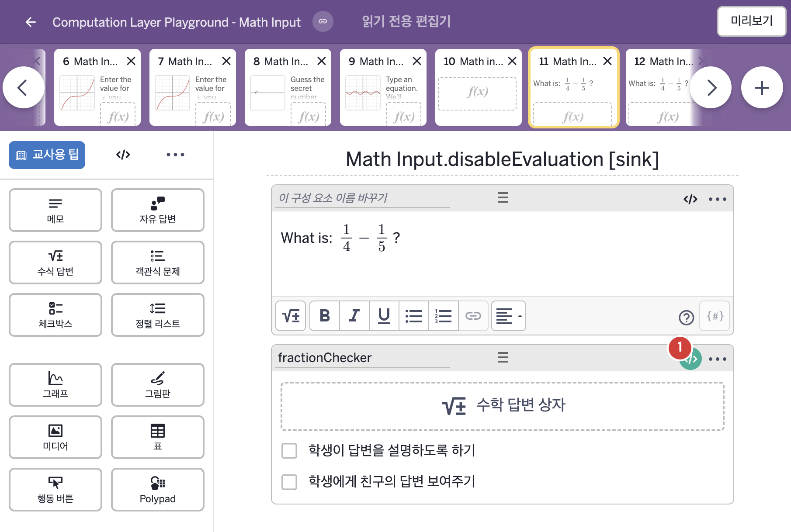Switch to screen 10 Math in... tab

point(479,87)
